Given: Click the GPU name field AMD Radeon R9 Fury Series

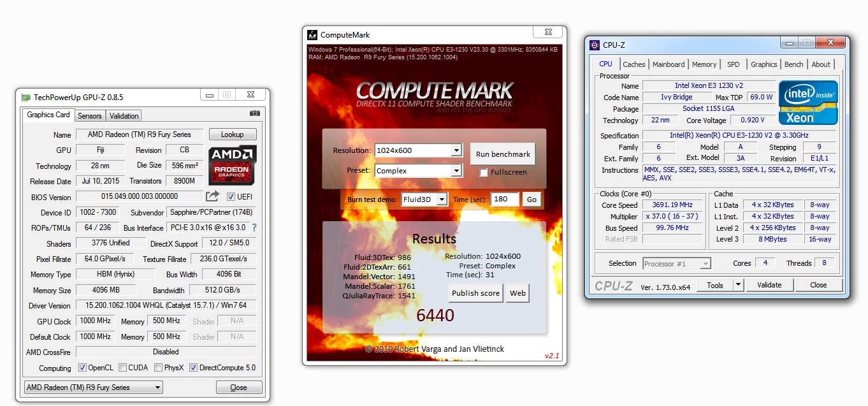Looking at the screenshot, I should pos(140,134).
